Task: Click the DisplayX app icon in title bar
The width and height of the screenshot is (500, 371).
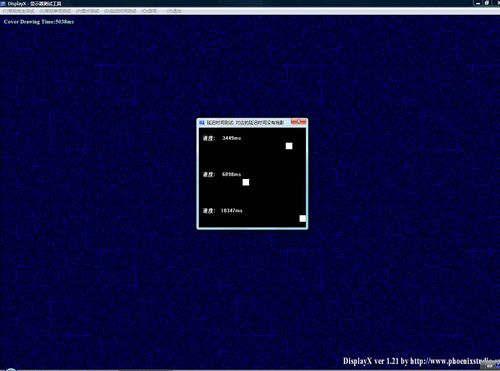Action: [3, 3]
